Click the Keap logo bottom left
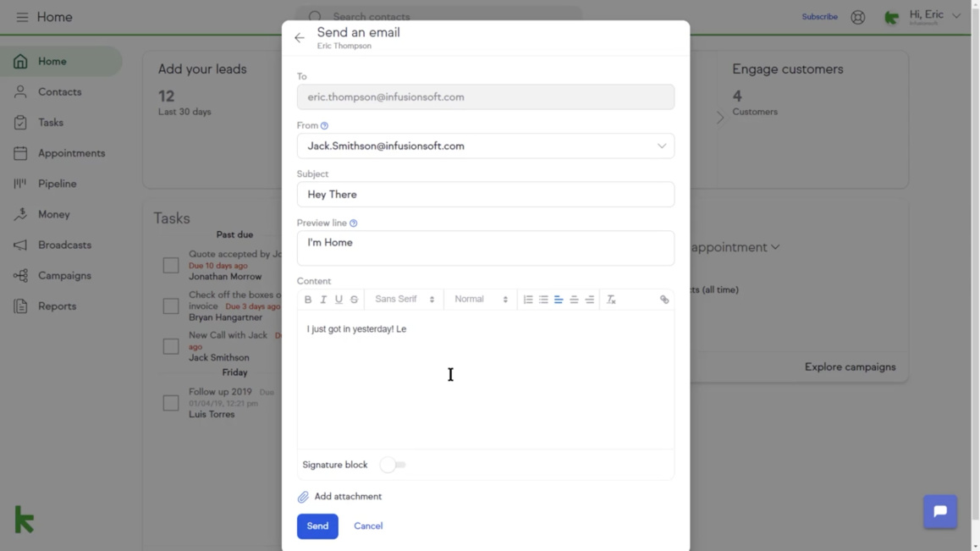The width and height of the screenshot is (980, 551). (23, 520)
